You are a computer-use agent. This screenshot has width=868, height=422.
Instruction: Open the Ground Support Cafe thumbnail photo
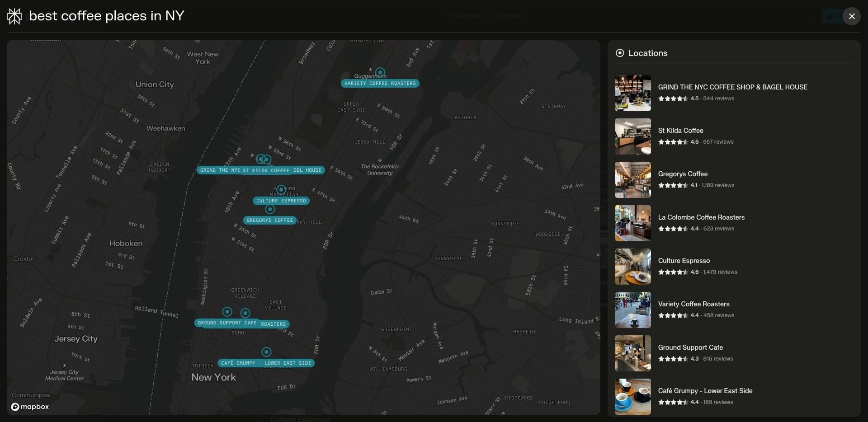tap(633, 353)
